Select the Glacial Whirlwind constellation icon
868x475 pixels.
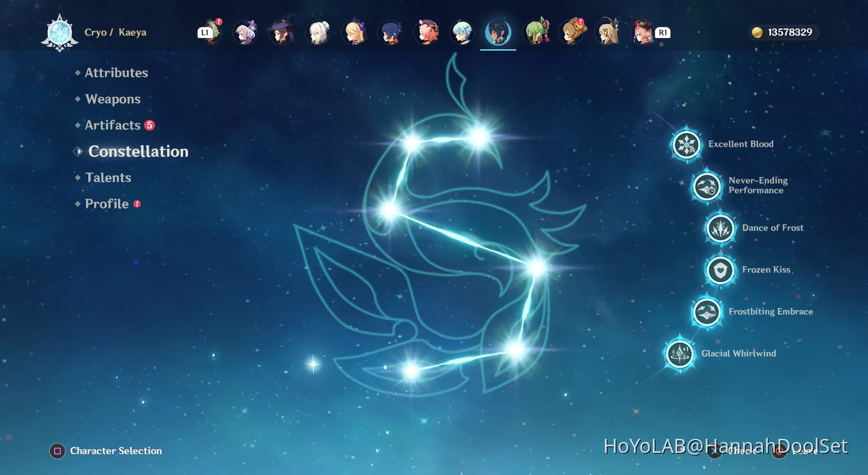tap(680, 353)
